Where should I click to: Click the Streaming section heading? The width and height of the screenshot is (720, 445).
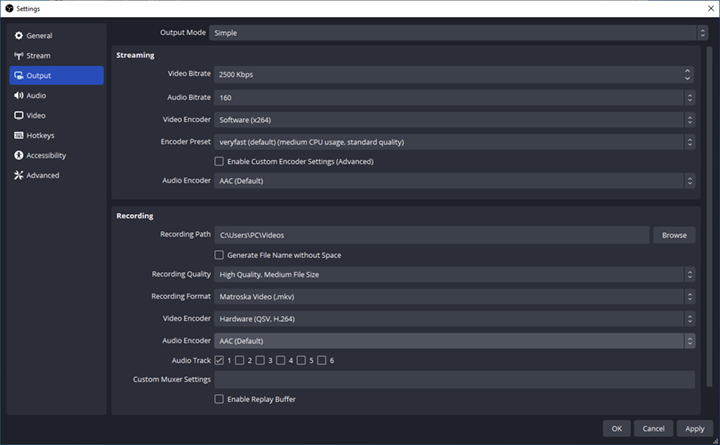(135, 55)
